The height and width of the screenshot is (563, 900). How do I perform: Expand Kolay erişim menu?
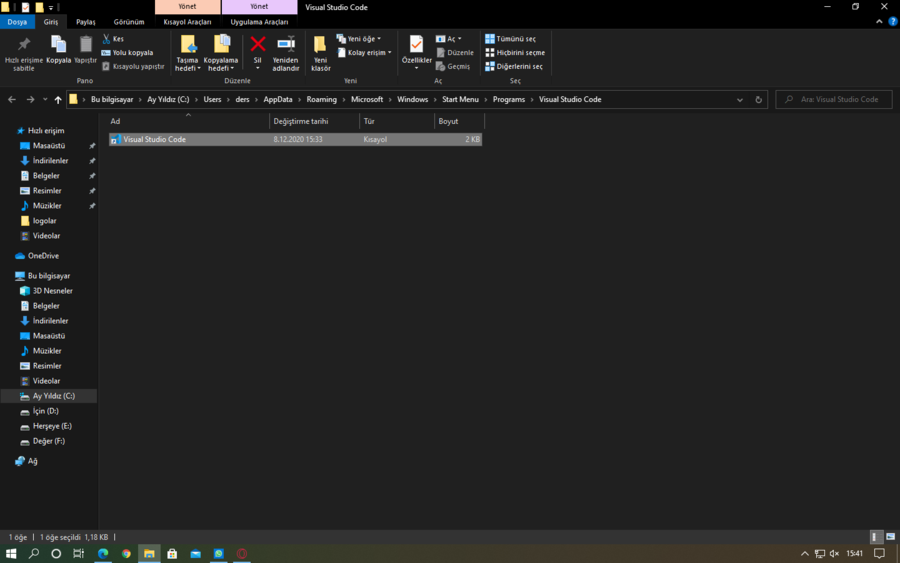(364, 52)
